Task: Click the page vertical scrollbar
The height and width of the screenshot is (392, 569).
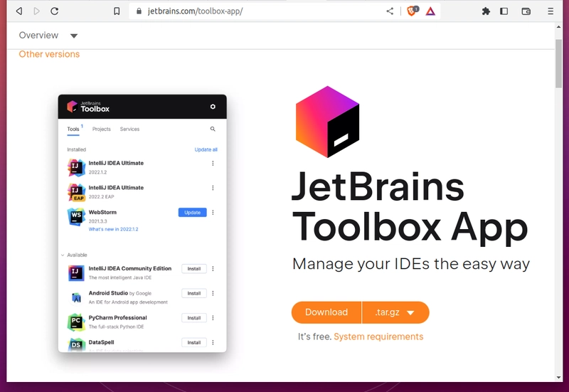Action: tap(559, 85)
